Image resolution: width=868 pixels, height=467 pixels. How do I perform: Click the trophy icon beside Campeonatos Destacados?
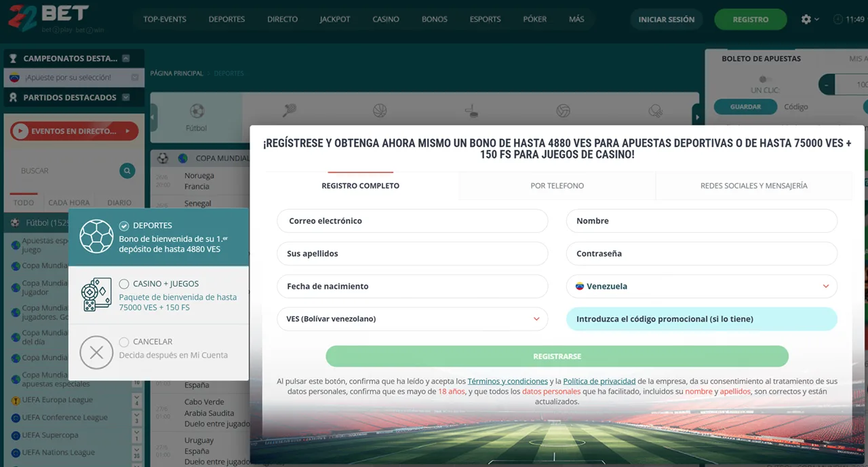click(12, 58)
